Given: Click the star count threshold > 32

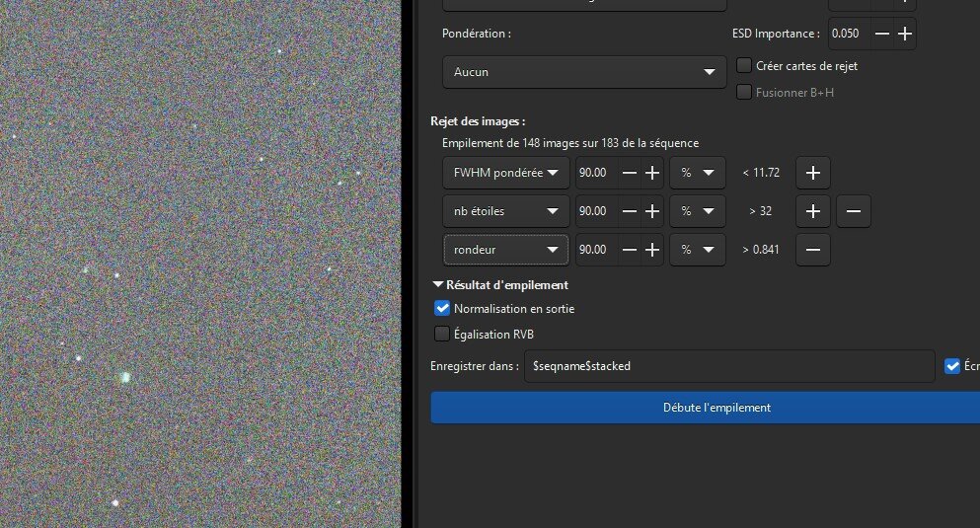Looking at the screenshot, I should [x=761, y=212].
